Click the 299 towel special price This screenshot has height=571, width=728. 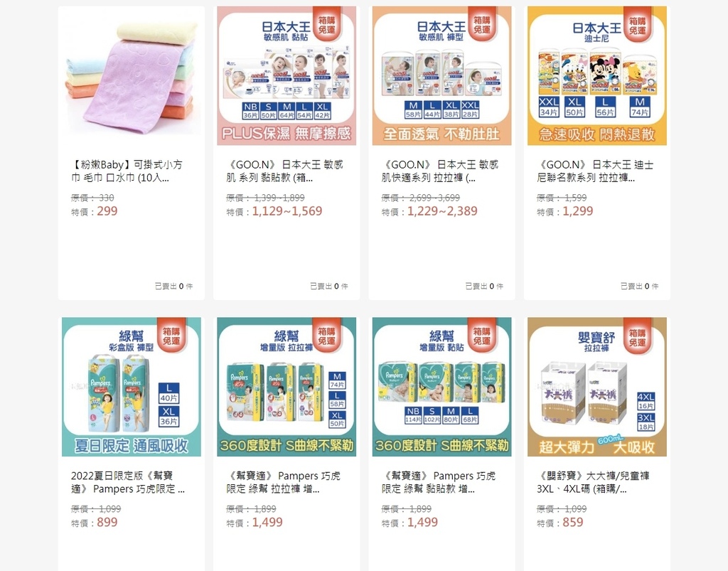[107, 211]
